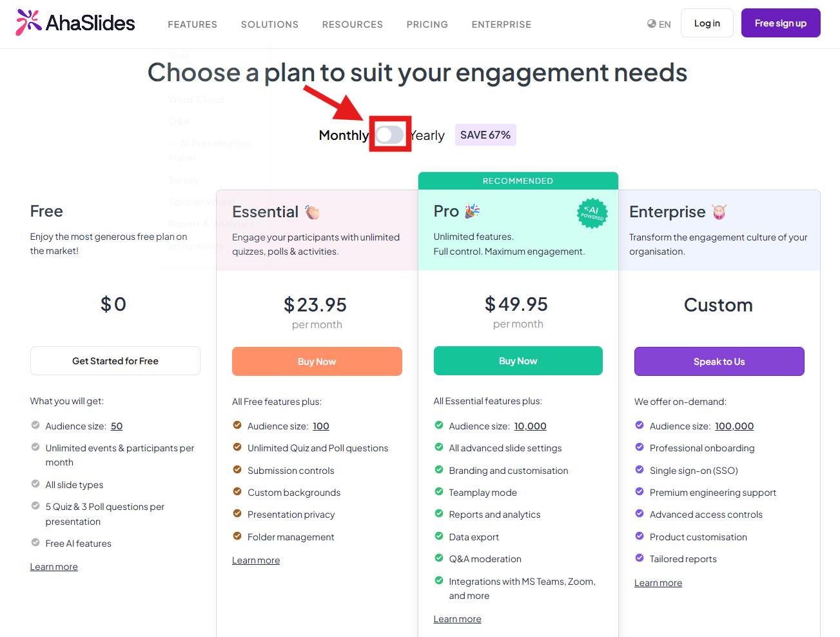Toggle billing from Monthly to Yearly
The image size is (840, 637).
(389, 135)
